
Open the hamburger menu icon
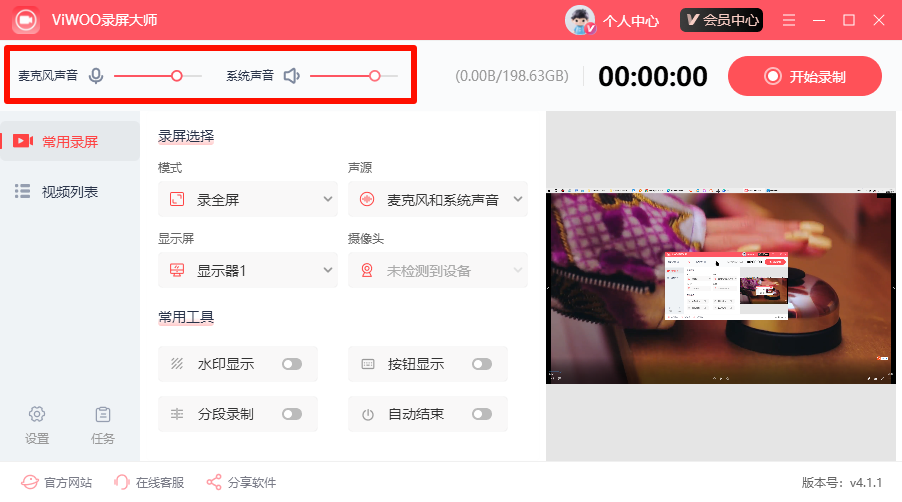click(789, 20)
